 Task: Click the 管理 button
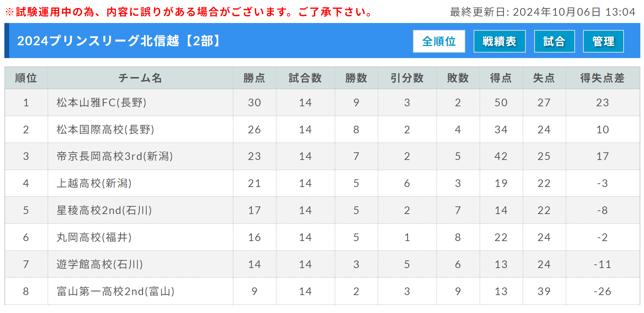tap(603, 41)
